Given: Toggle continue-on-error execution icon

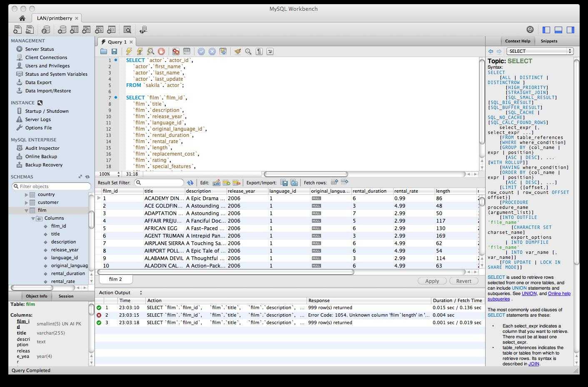Looking at the screenshot, I should 176,51.
